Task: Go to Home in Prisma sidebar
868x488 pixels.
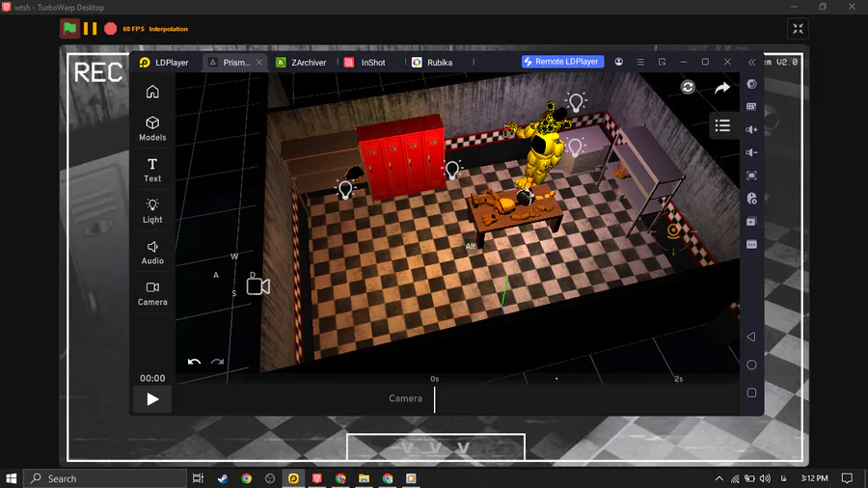Action: tap(152, 92)
